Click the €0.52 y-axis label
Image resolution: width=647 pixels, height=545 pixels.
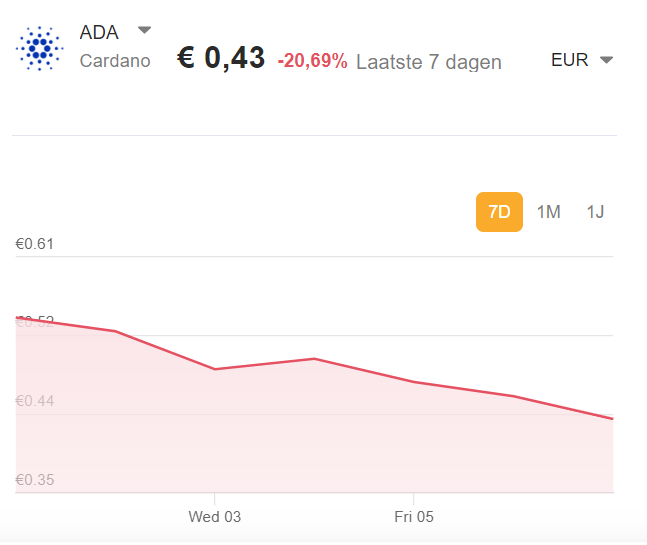click(x=35, y=321)
